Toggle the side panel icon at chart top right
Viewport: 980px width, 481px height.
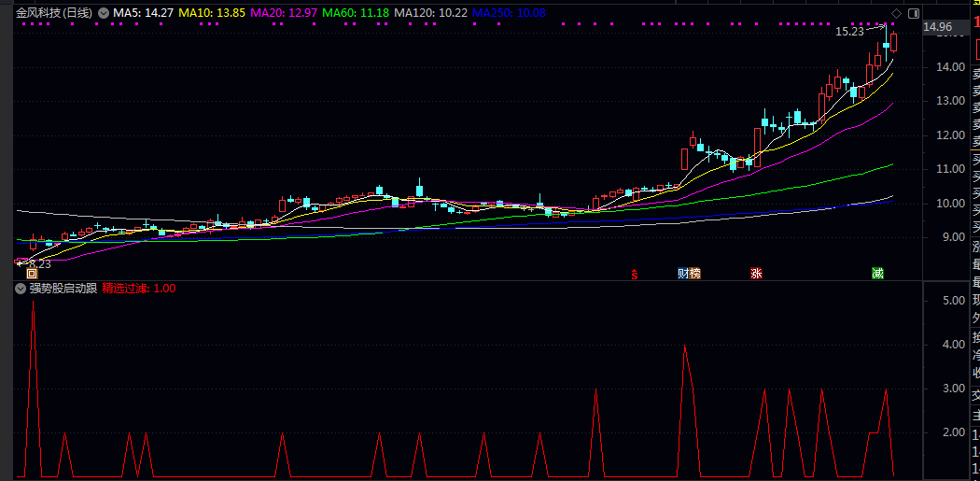coord(914,13)
